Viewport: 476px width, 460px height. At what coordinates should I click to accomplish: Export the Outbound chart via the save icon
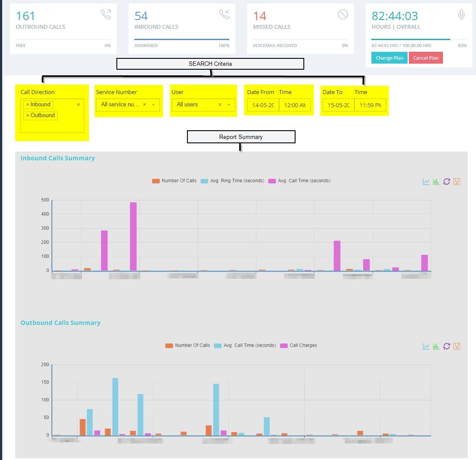[457, 346]
